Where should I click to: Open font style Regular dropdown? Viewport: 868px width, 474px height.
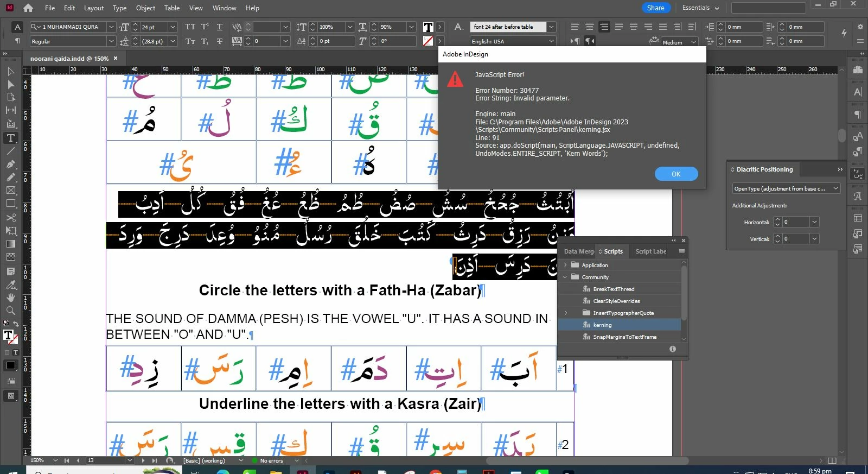click(111, 41)
